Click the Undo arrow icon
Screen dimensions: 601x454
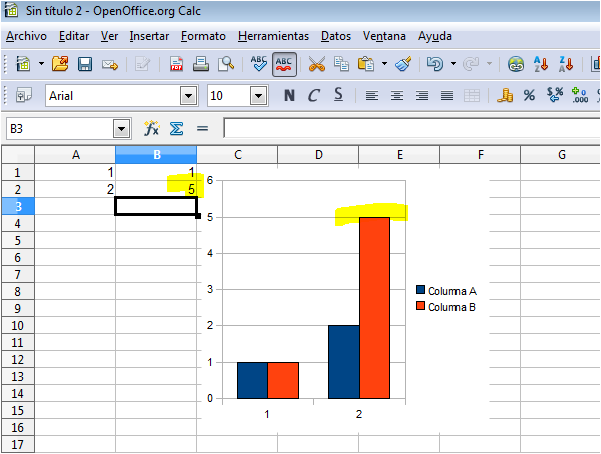coord(435,64)
